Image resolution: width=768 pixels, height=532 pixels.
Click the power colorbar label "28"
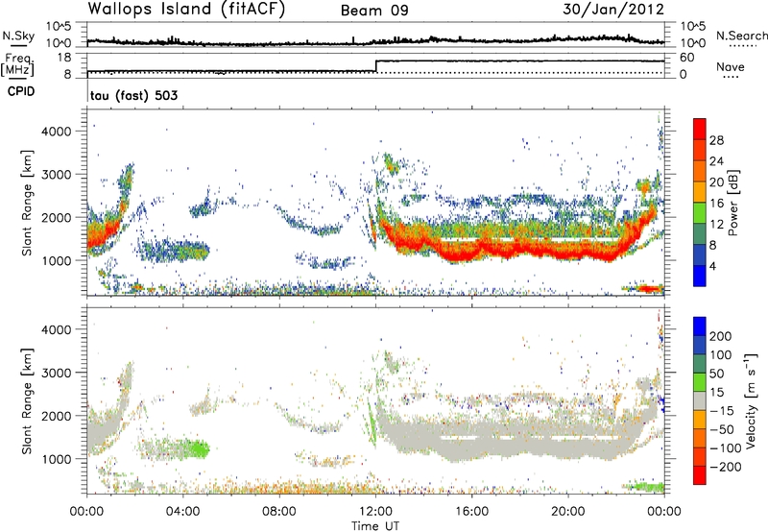(716, 140)
